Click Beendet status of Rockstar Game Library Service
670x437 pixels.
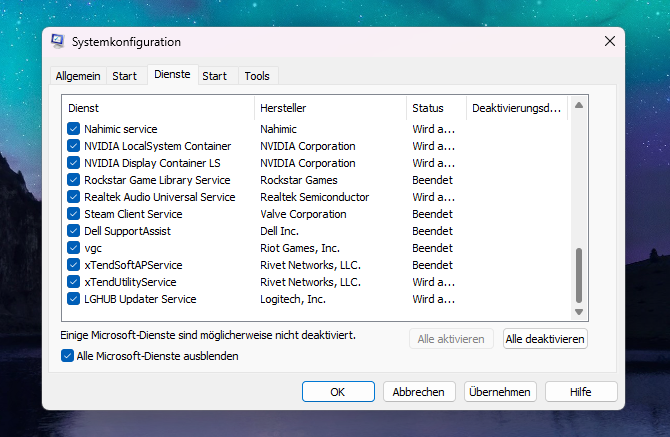tap(432, 180)
